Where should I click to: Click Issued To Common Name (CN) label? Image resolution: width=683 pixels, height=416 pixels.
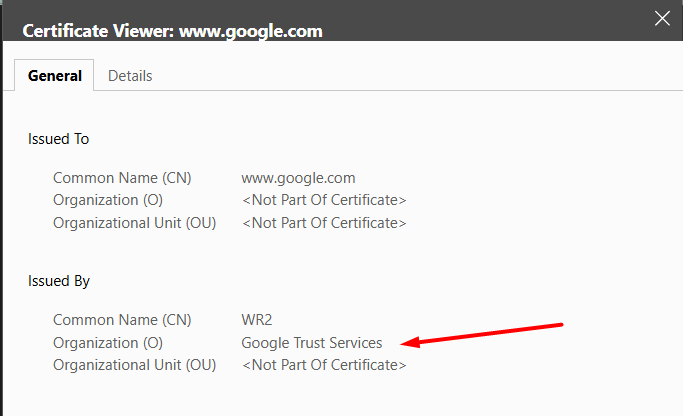122,178
